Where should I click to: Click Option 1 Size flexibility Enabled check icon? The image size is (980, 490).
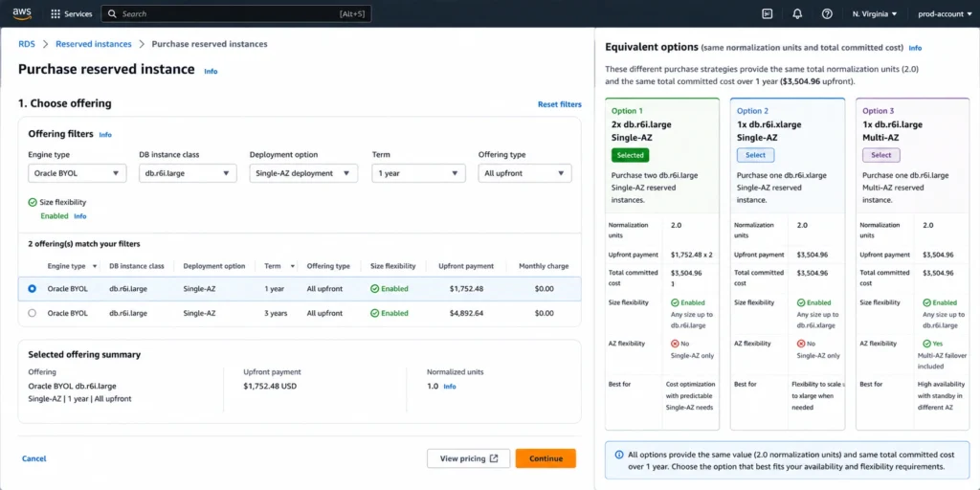(x=675, y=302)
